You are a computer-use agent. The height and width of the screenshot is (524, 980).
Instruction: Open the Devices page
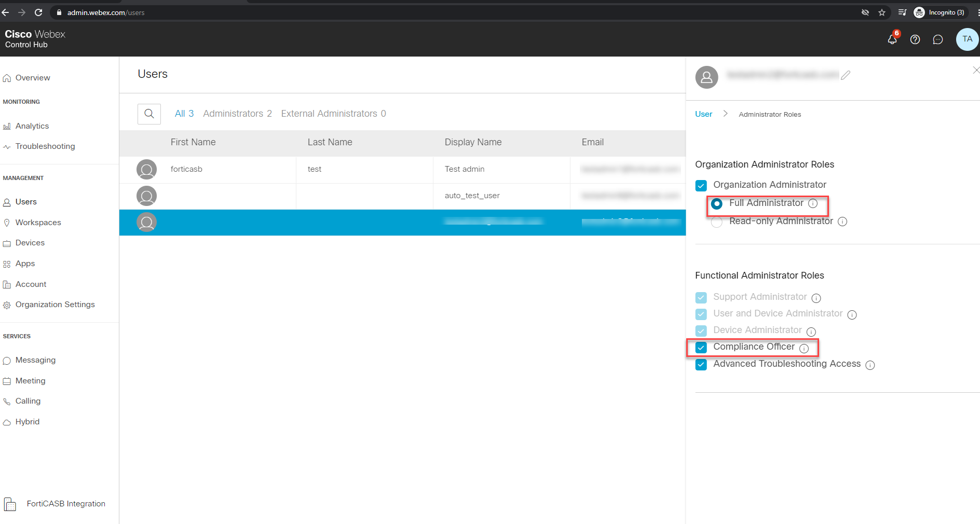[x=30, y=242]
